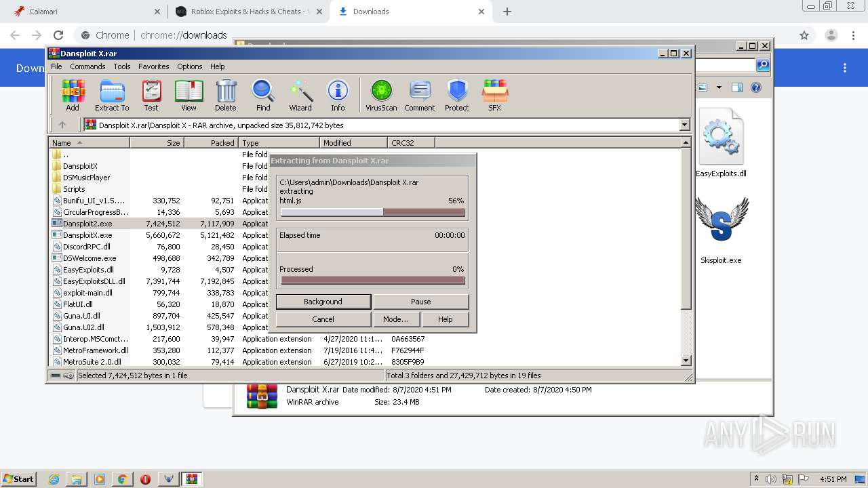Click the Chrome address bar
The height and width of the screenshot is (488, 868).
click(434, 35)
